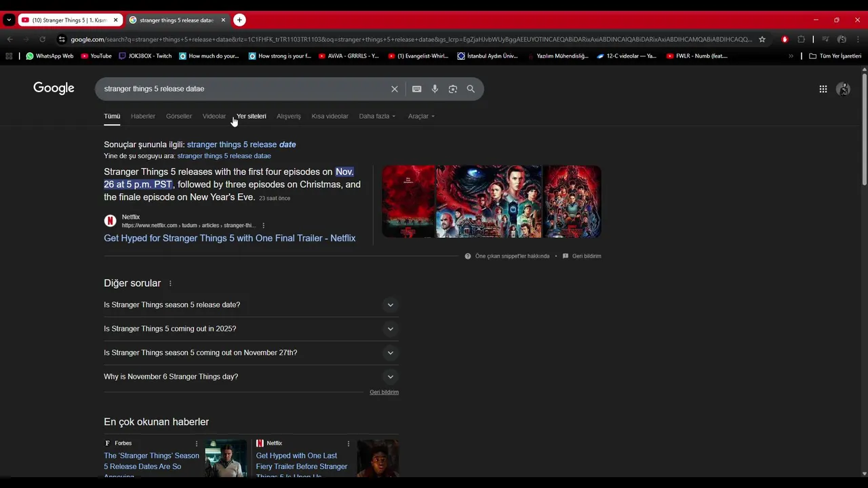The height and width of the screenshot is (488, 868).
Task: Open a new browser tab
Action: coord(239,20)
